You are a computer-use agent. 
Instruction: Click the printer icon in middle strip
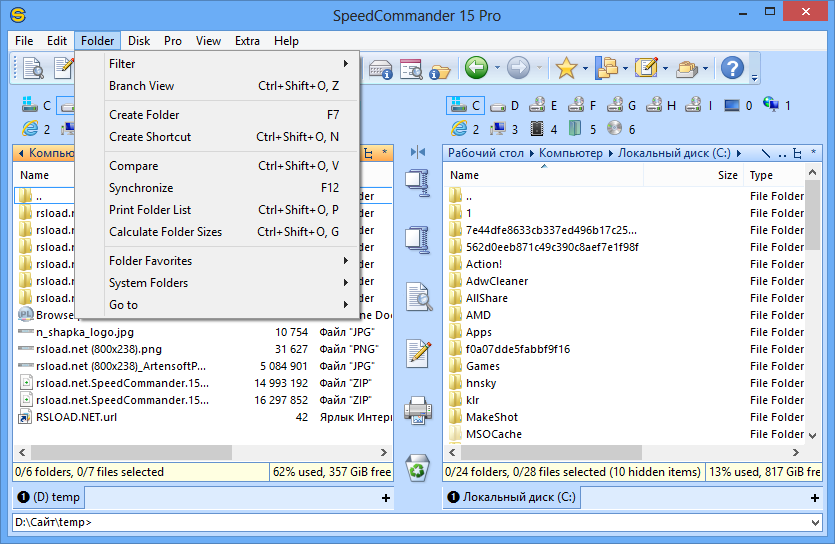click(418, 410)
